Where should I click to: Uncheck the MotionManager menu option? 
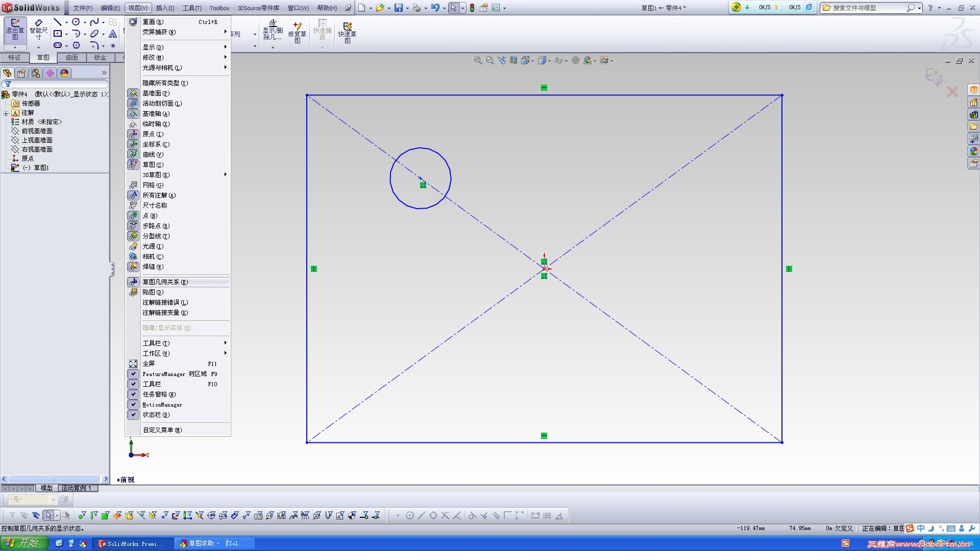pos(133,405)
